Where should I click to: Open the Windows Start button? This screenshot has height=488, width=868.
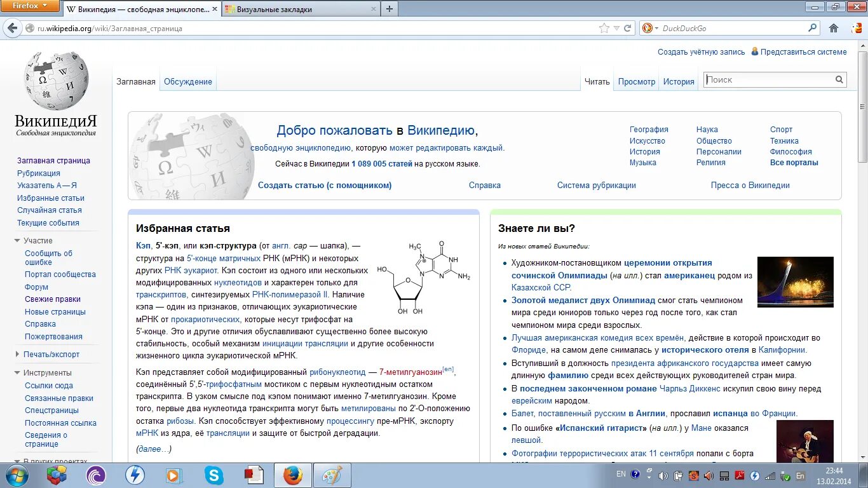pyautogui.click(x=16, y=475)
